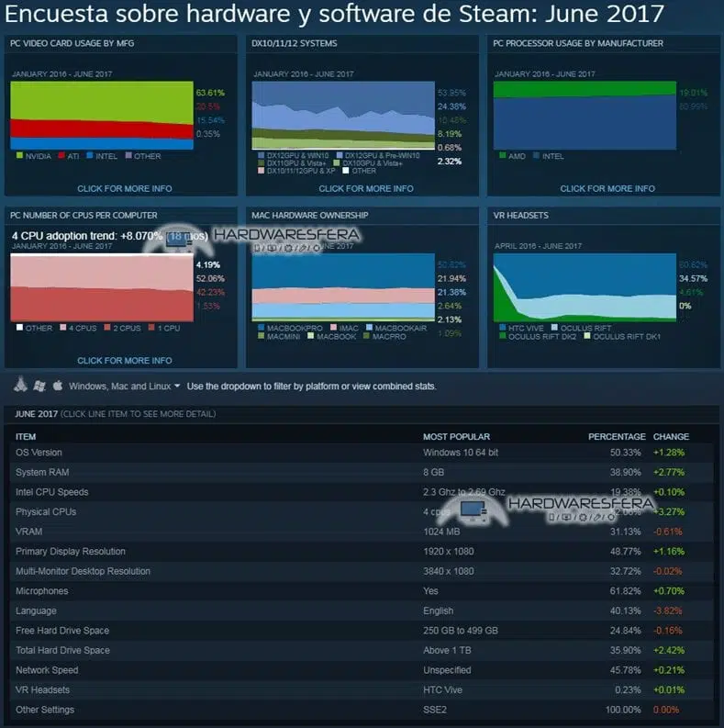Click the PC NUMBER OF CPUS PER COMPUTER header
The height and width of the screenshot is (728, 724).
click(x=84, y=216)
